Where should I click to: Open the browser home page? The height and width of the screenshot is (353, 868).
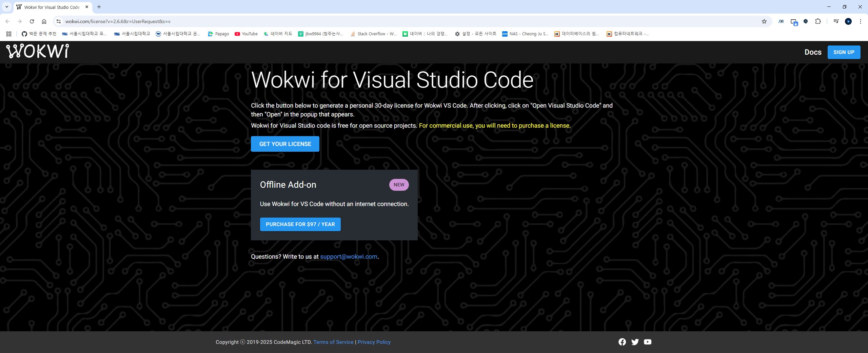(44, 21)
